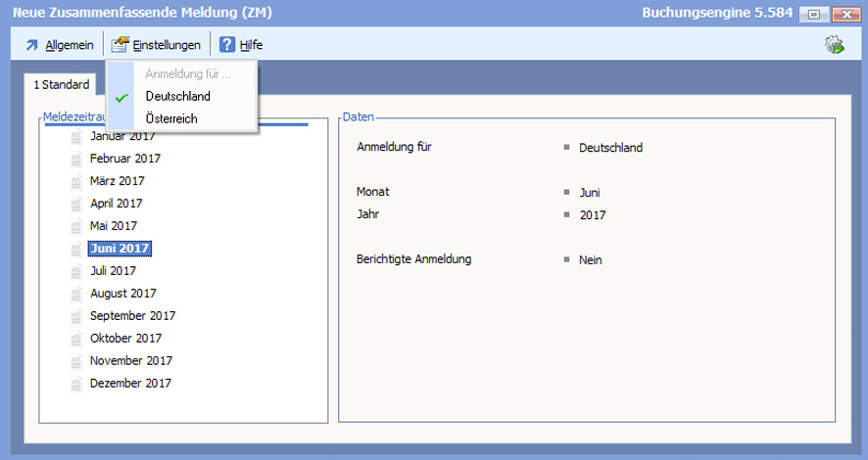Click the blue Hilfe question mark icon
This screenshot has height=460, width=868.
click(x=227, y=45)
